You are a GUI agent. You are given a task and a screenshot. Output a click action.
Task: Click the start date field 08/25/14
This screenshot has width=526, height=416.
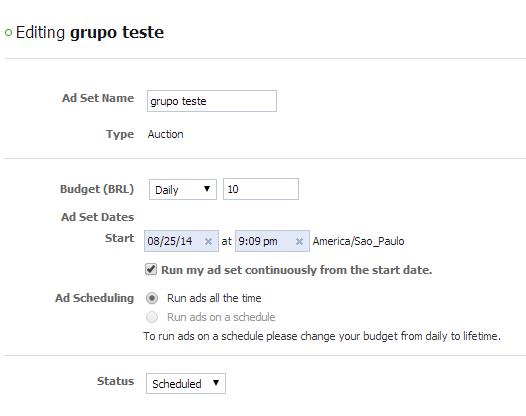(x=181, y=241)
